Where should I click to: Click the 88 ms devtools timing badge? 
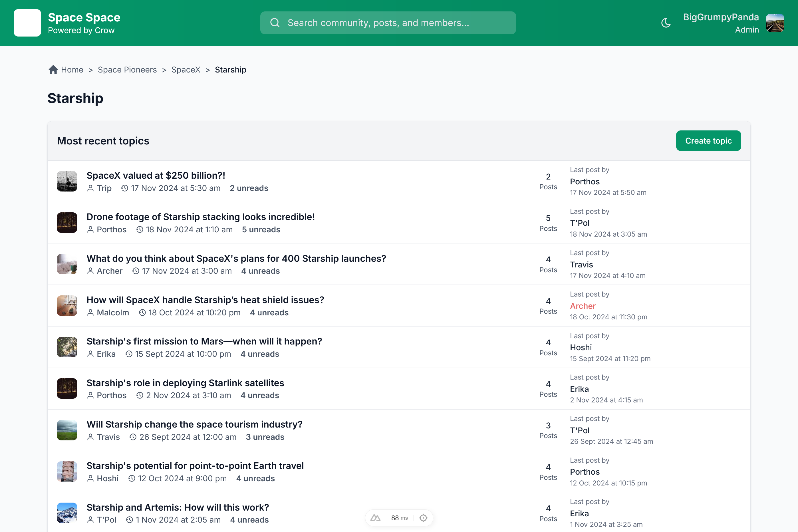point(399,518)
